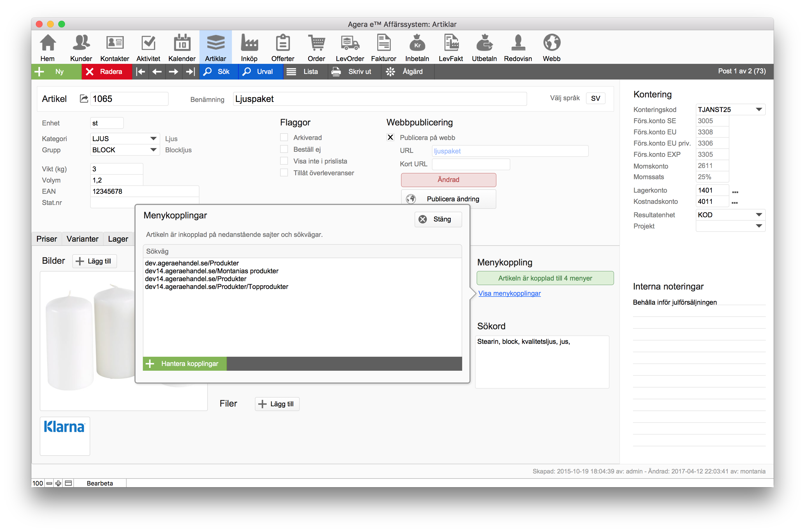The width and height of the screenshot is (805, 532).
Task: Open the Kunder module
Action: pyautogui.click(x=81, y=48)
